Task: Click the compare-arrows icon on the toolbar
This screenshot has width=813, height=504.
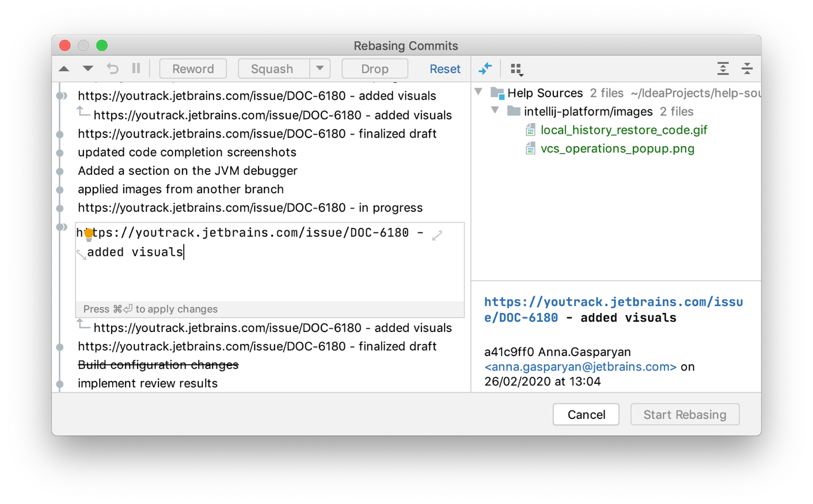Action: coord(485,68)
